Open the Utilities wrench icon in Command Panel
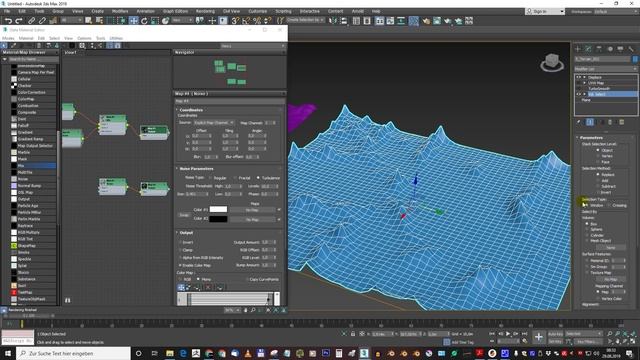This screenshot has width=640, height=360. [631, 49]
